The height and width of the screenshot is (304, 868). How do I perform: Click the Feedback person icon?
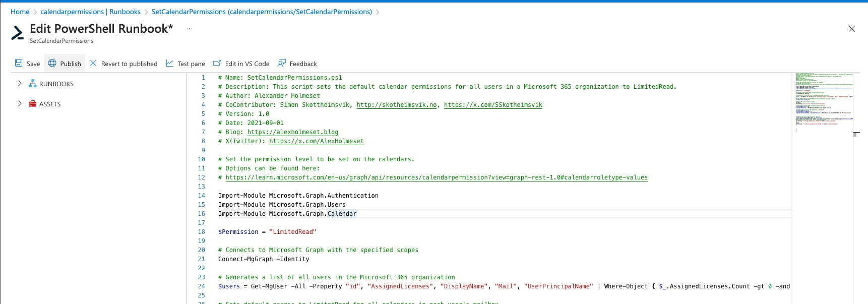coord(282,64)
